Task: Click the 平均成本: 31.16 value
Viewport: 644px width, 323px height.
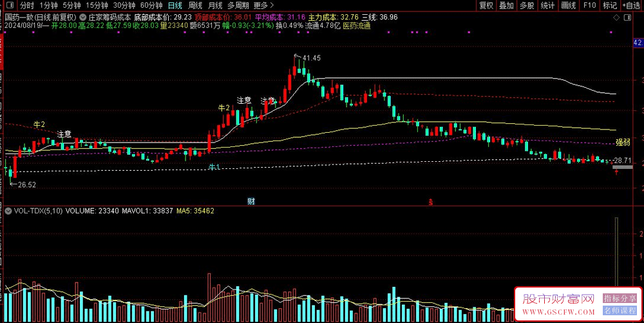Action: click(280, 17)
